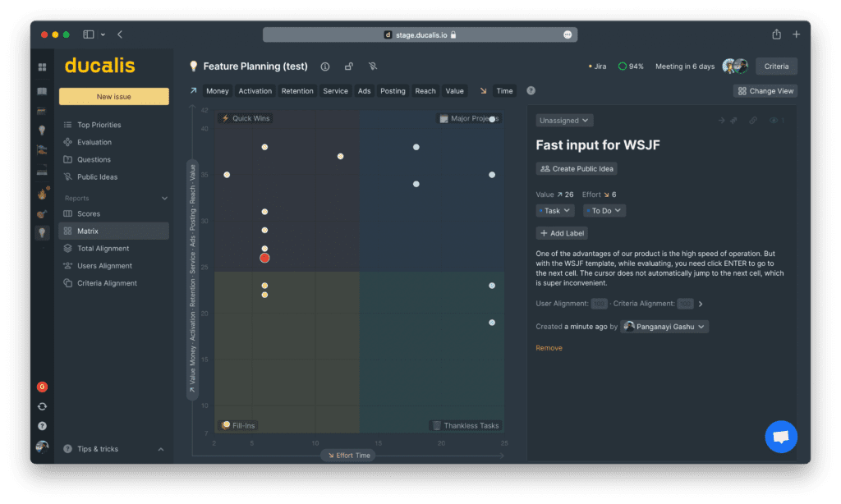This screenshot has width=841, height=504.
Task: Click the 94% completion ring indicator
Action: point(631,66)
